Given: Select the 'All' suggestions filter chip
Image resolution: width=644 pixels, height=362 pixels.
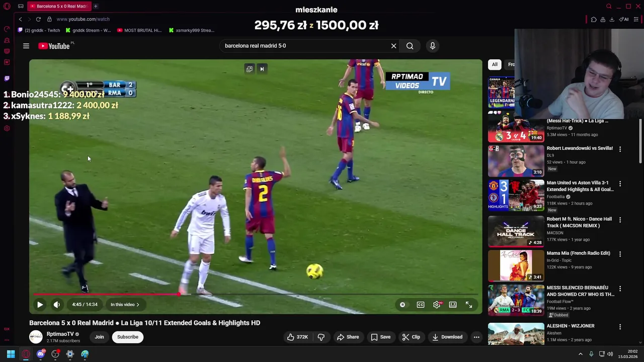Looking at the screenshot, I should [x=495, y=64].
